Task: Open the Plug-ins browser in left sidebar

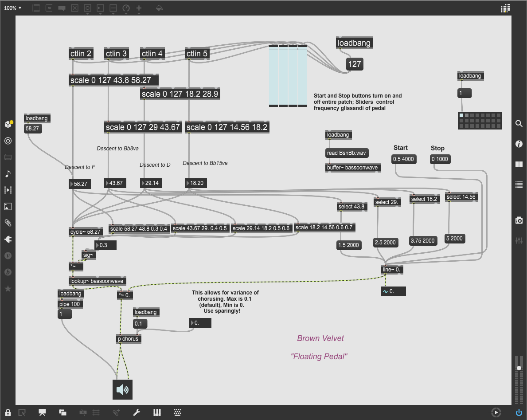Action: 8,239
